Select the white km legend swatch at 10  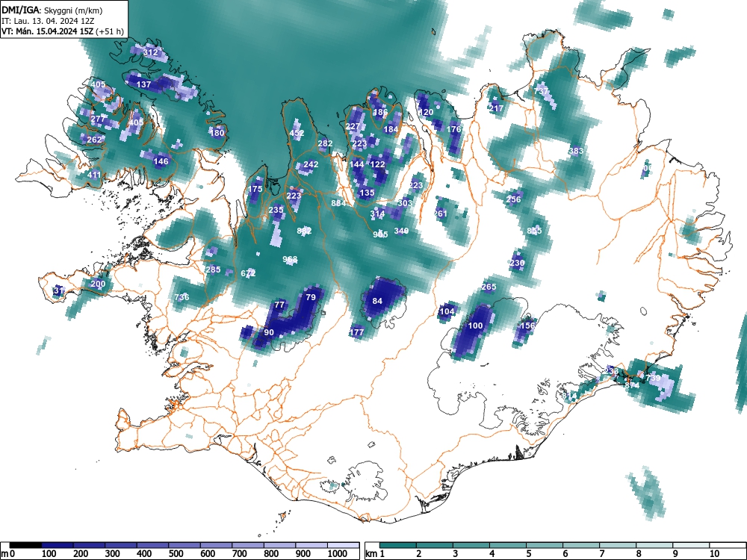(x=727, y=545)
